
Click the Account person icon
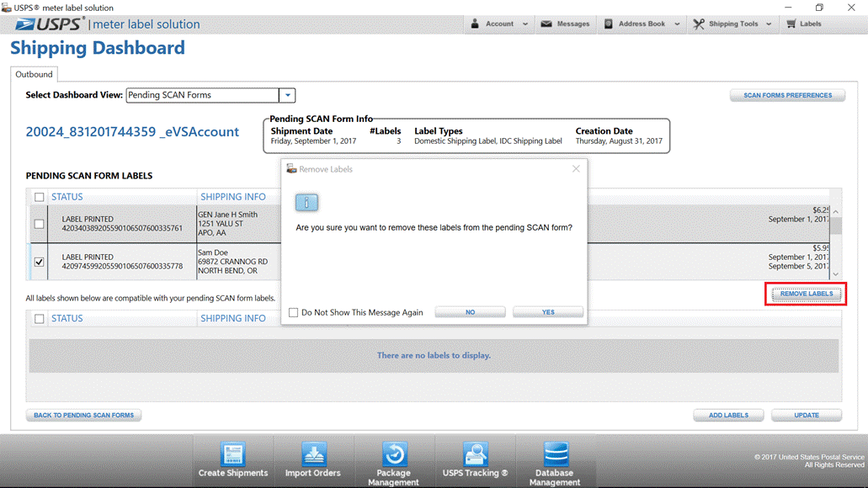[x=475, y=24]
